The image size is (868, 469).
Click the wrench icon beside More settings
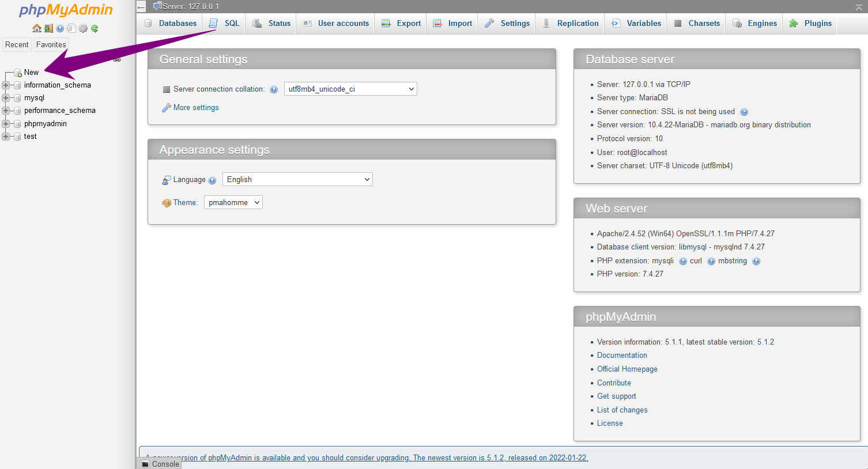[x=167, y=108]
